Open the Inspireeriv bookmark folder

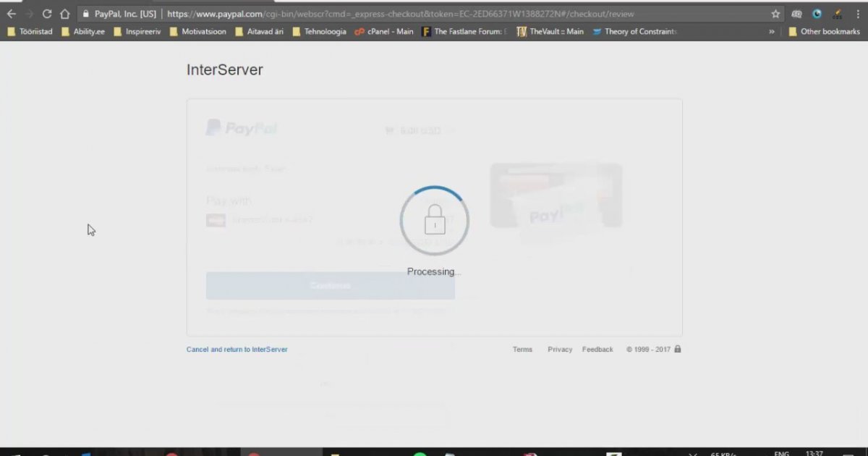click(x=137, y=32)
